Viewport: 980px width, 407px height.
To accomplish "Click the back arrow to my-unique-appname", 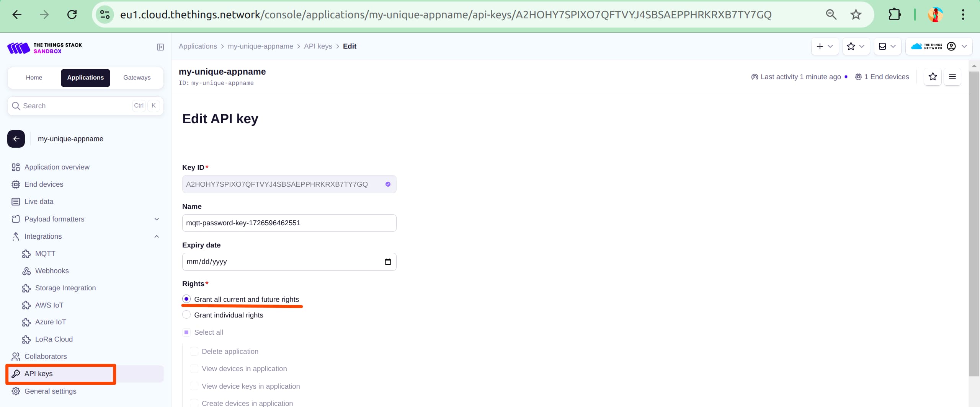I will pyautogui.click(x=16, y=138).
